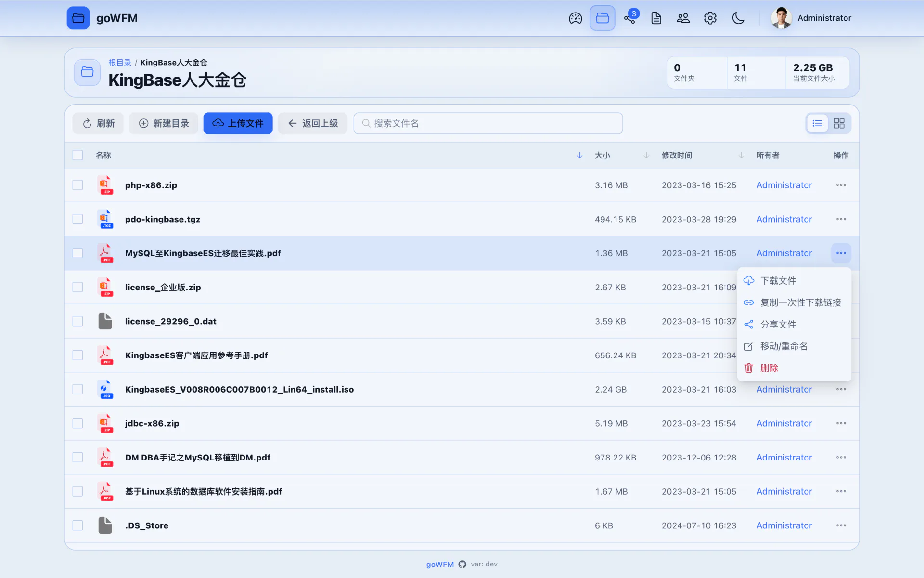Tick checkbox for MySQL至KingbaseES迁移最佳实践.pdf

click(77, 253)
